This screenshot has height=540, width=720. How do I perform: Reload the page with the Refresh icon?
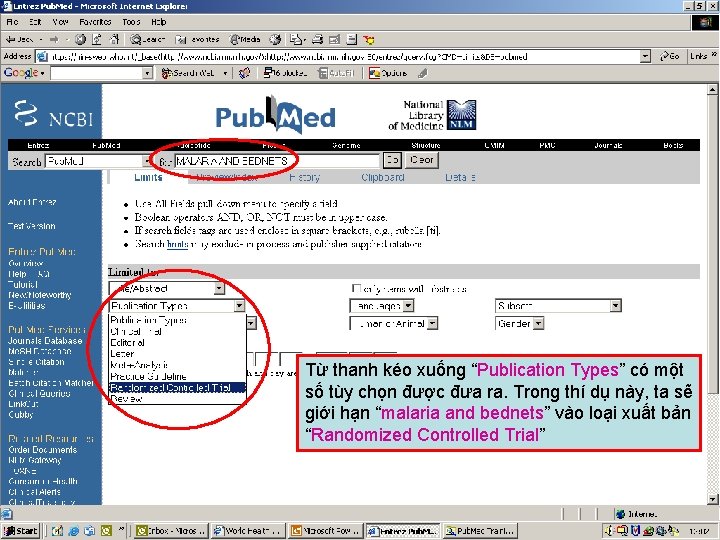point(97,39)
